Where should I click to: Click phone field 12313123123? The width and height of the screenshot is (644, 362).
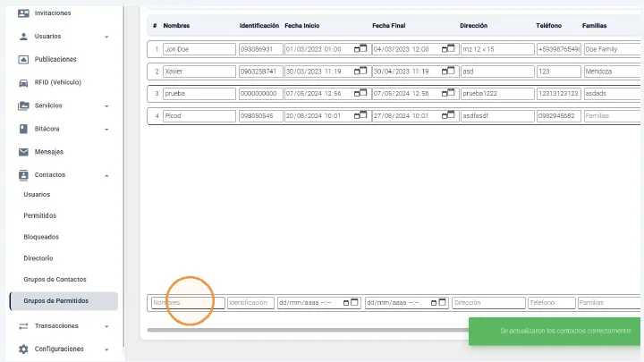click(558, 93)
